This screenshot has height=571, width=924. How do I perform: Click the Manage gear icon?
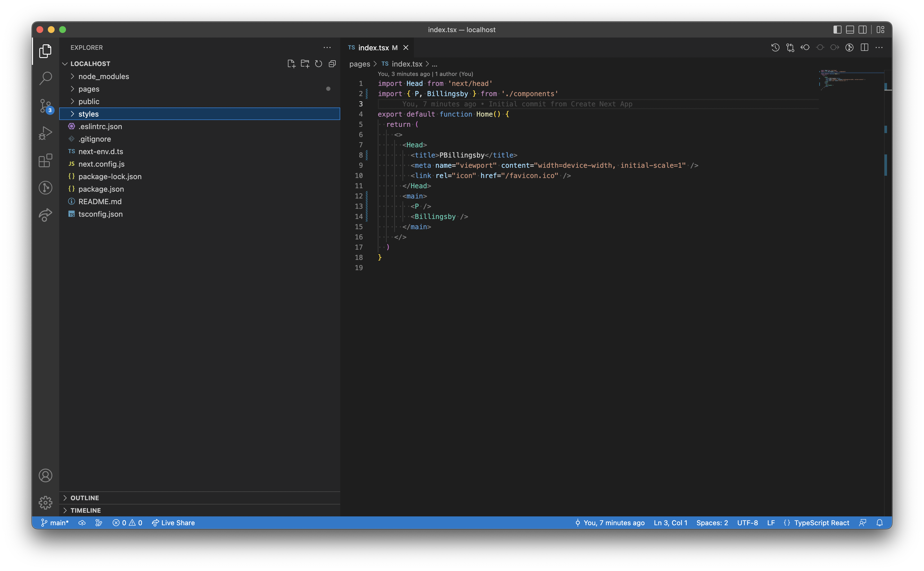coord(45,502)
